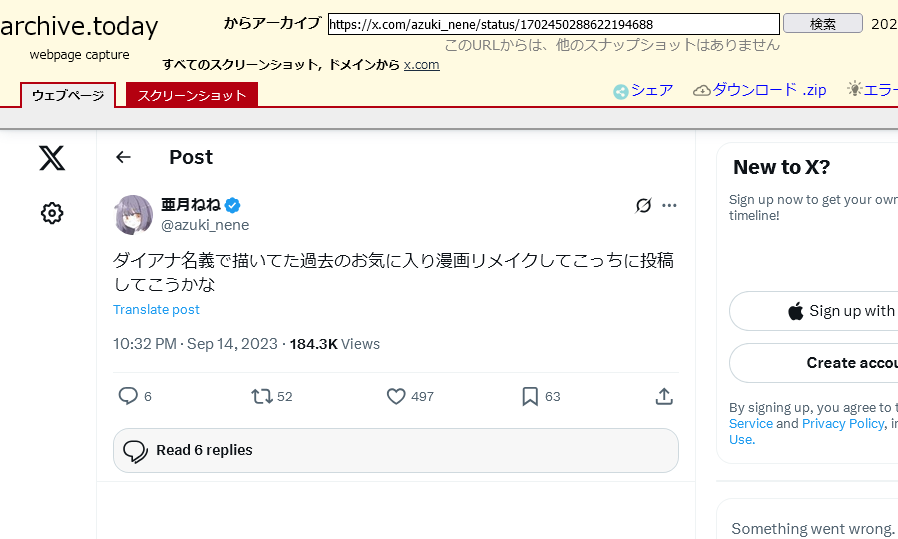Open the x.com domain link
898x539 pixels.
pos(422,65)
